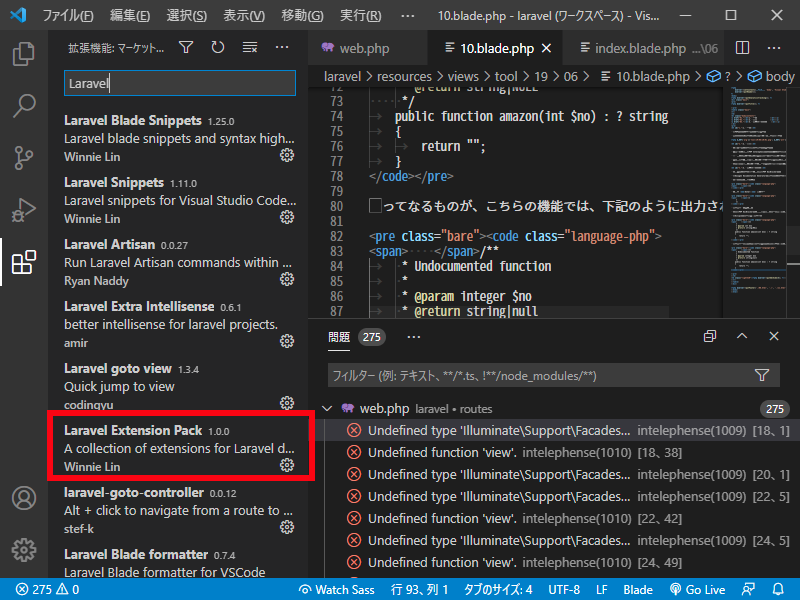Open Run and Debug view
Image resolution: width=800 pixels, height=600 pixels.
click(23, 210)
